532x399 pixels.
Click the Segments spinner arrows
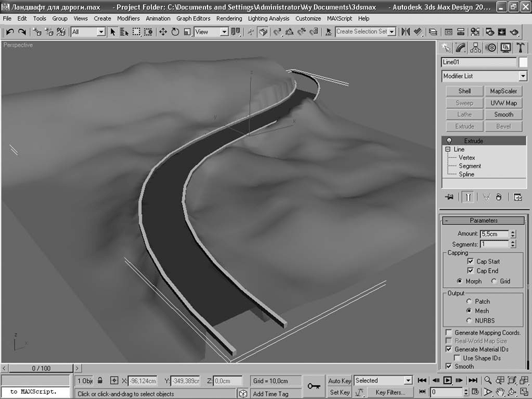tap(513, 244)
